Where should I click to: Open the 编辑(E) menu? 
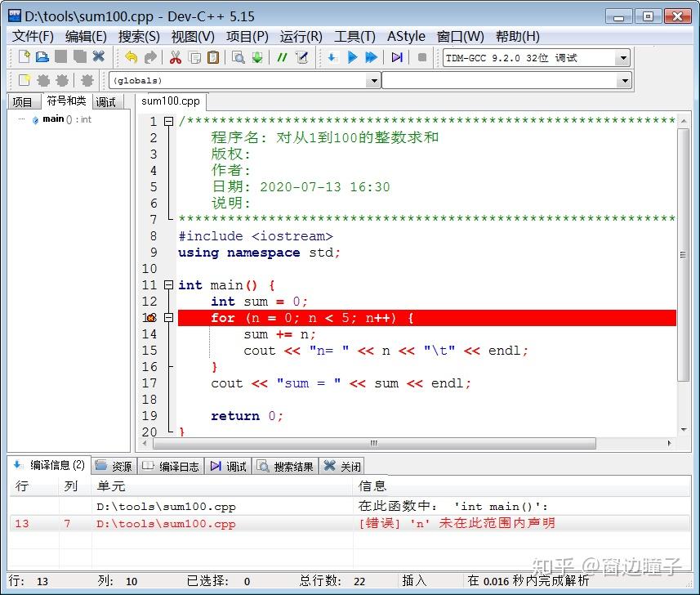click(x=86, y=36)
